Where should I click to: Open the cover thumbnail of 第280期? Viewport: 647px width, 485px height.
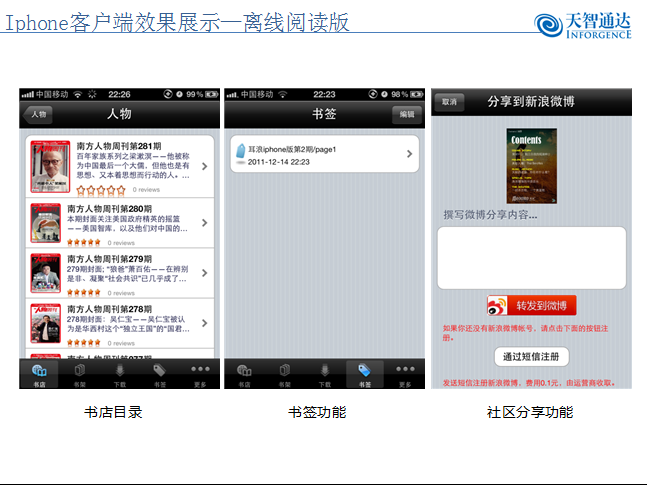coord(46,223)
